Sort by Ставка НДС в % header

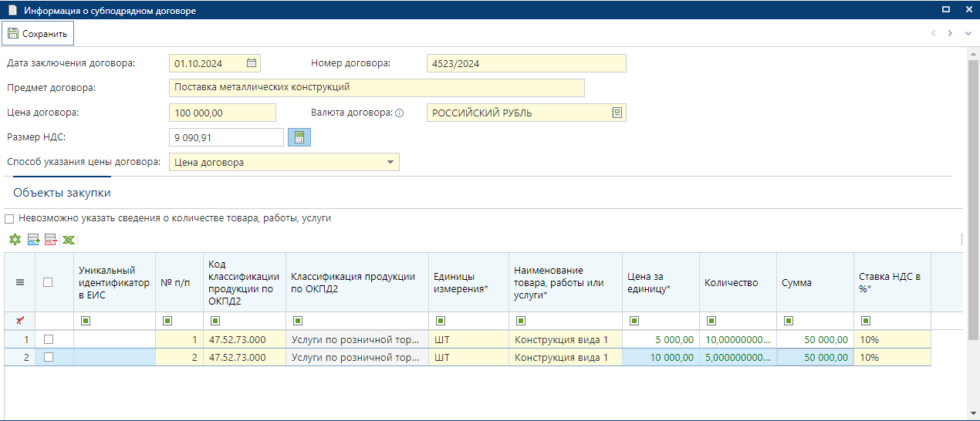(892, 282)
